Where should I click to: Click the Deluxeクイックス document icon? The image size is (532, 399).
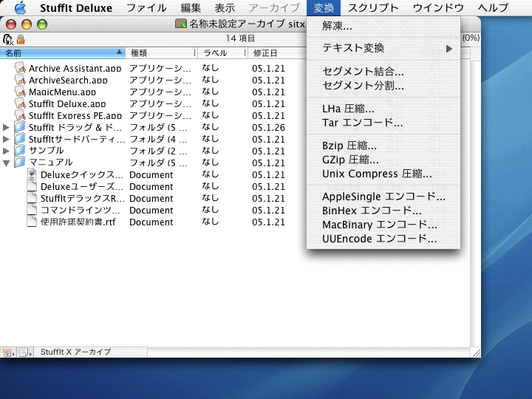pos(32,174)
